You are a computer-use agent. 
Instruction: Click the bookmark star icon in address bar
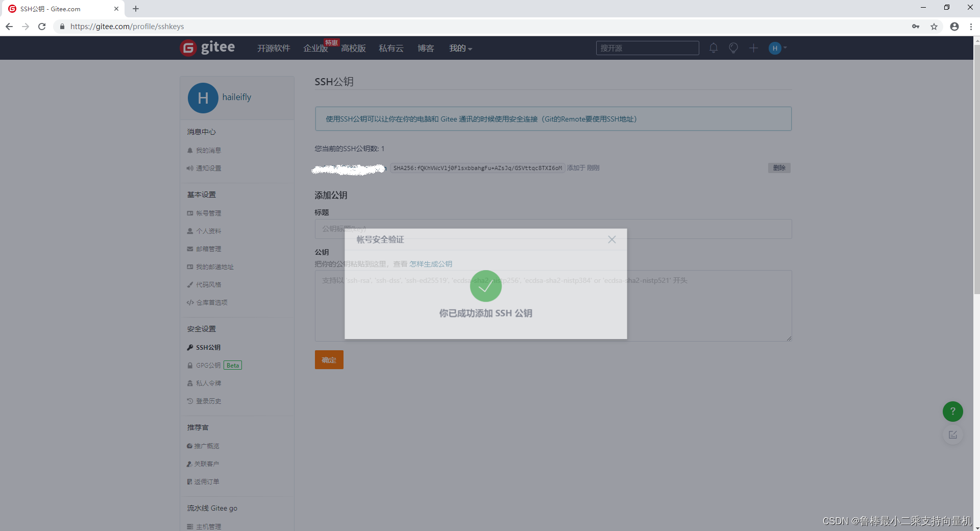(x=934, y=27)
